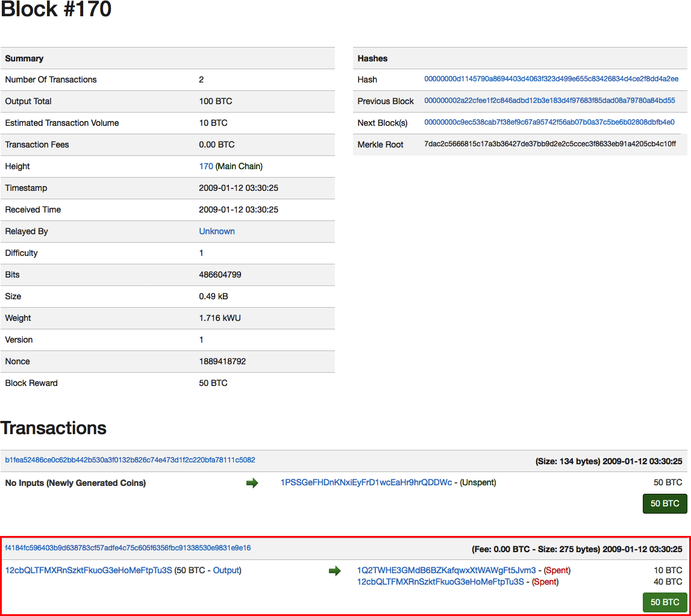Open the block hash link starting 00000000d1145790
Screen dimensions: 691x616
551,79
